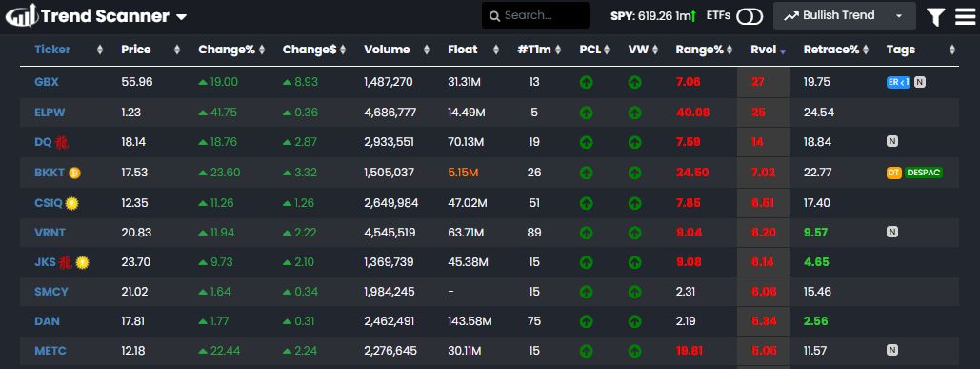Open the hamburger menu icon
The image size is (980, 369).
(966, 17)
